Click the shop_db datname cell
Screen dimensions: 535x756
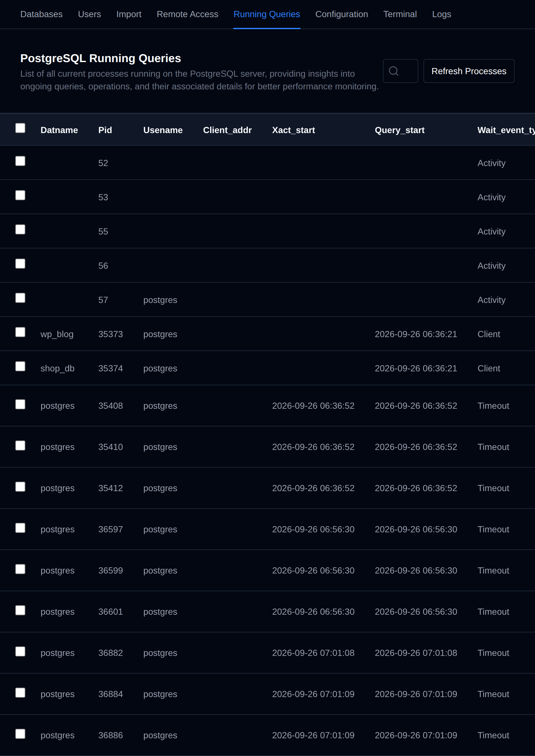click(57, 368)
